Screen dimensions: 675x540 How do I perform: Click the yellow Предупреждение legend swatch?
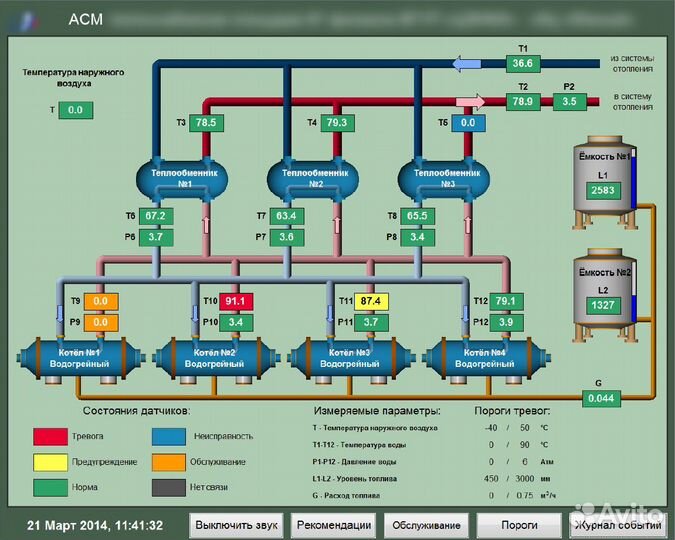[x=48, y=462]
